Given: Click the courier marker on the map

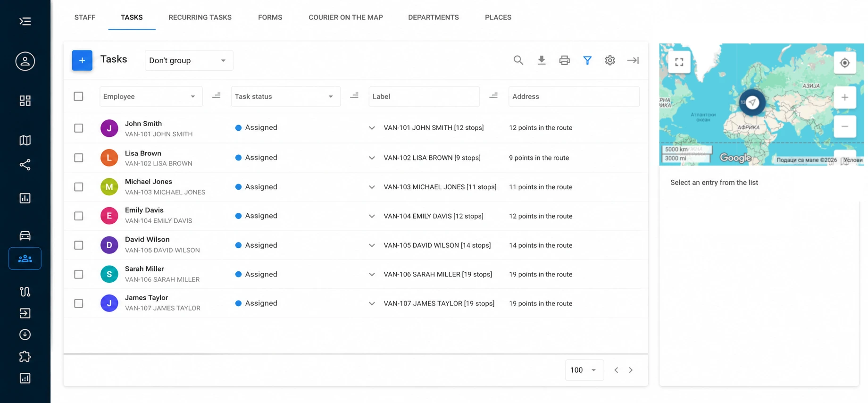Looking at the screenshot, I should tap(752, 102).
